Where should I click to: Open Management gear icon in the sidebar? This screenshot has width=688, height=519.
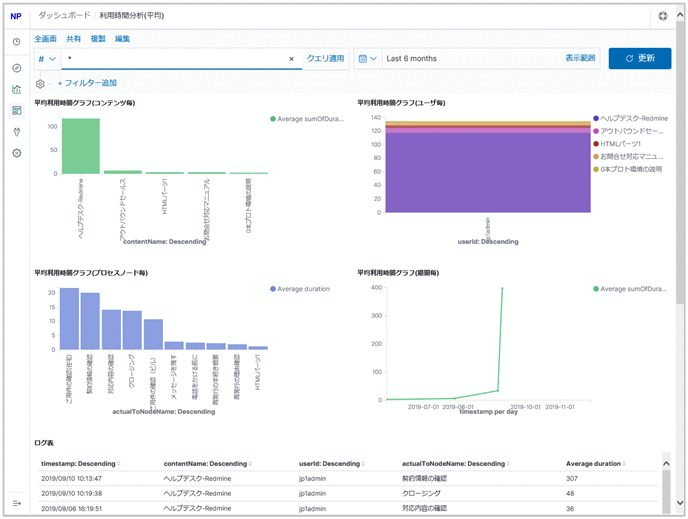[16, 153]
